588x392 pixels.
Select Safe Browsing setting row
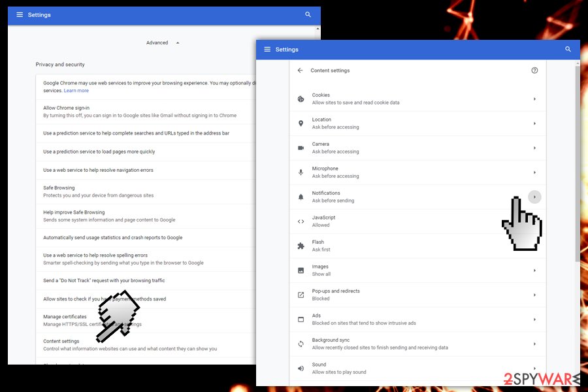coord(146,191)
